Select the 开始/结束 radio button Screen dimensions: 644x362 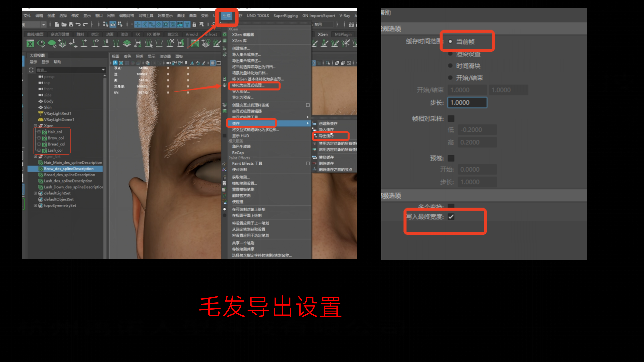tap(450, 78)
